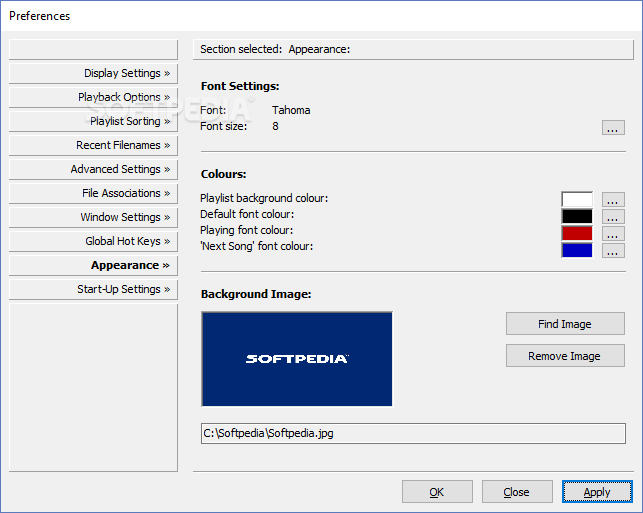This screenshot has width=643, height=513.
Task: Click the blue Next Song swatch
Action: click(x=577, y=250)
